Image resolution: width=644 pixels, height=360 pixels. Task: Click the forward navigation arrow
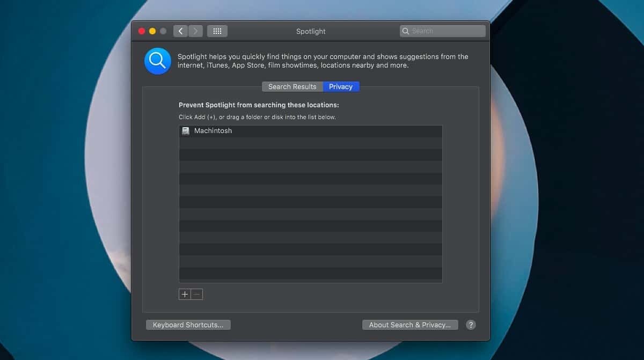196,31
